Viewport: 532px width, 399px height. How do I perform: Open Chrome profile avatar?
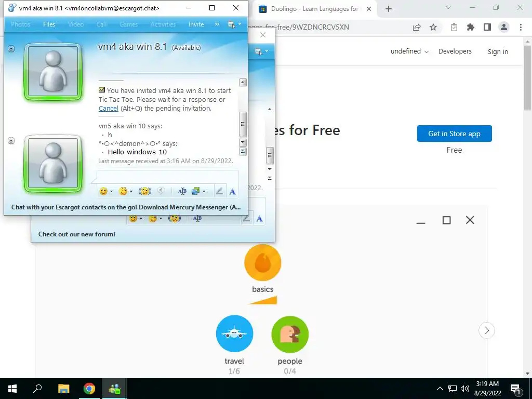(x=504, y=27)
